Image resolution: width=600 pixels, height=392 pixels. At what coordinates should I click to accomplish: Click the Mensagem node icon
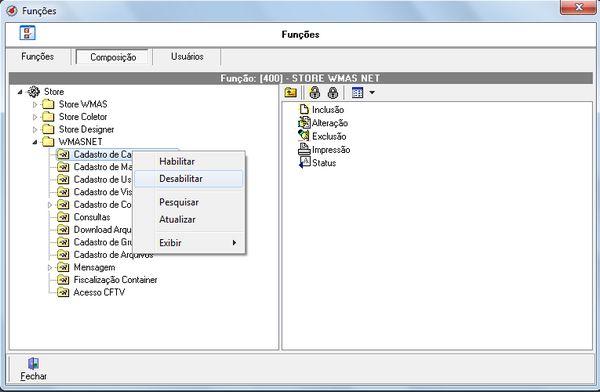click(63, 267)
